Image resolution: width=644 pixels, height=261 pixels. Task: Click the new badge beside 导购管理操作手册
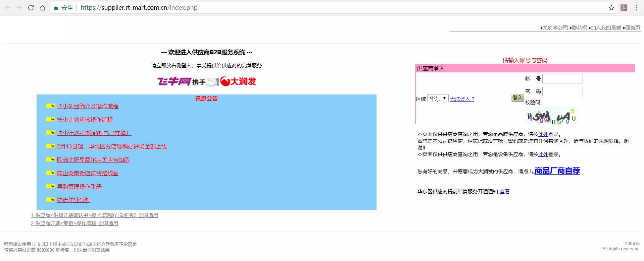point(50,186)
